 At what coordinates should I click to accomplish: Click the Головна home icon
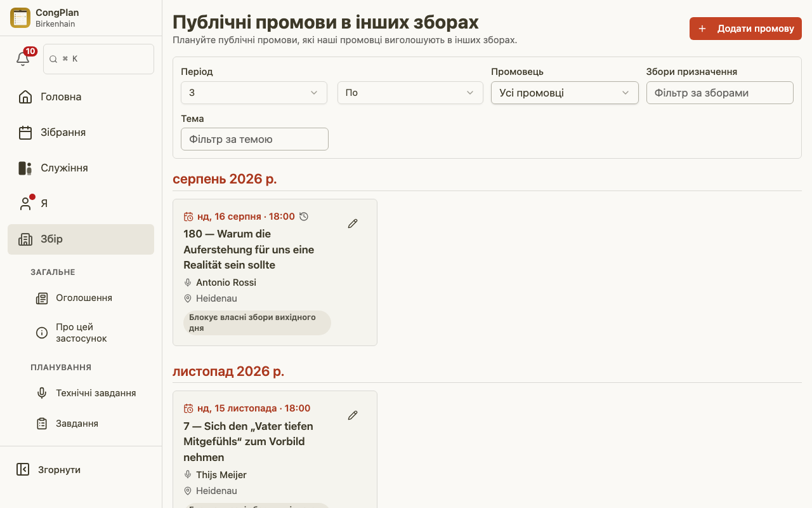pos(25,97)
